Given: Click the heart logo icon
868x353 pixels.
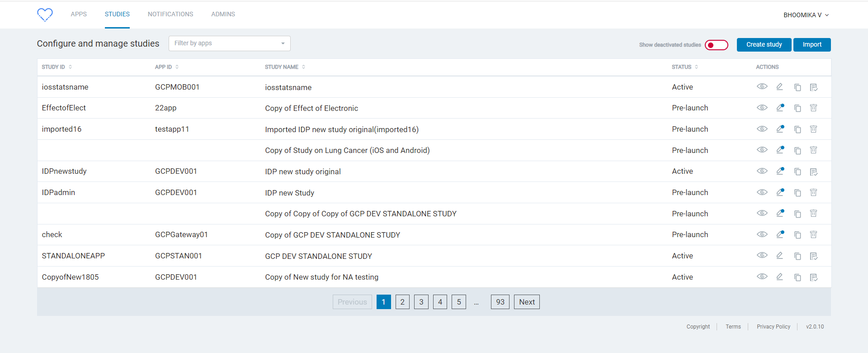Looking at the screenshot, I should tap(45, 14).
